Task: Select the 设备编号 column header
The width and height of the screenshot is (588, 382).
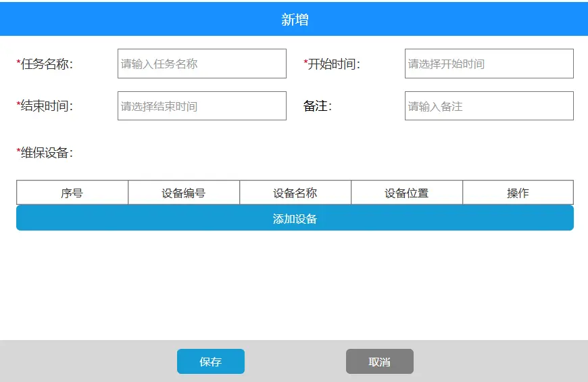Action: pyautogui.click(x=184, y=193)
